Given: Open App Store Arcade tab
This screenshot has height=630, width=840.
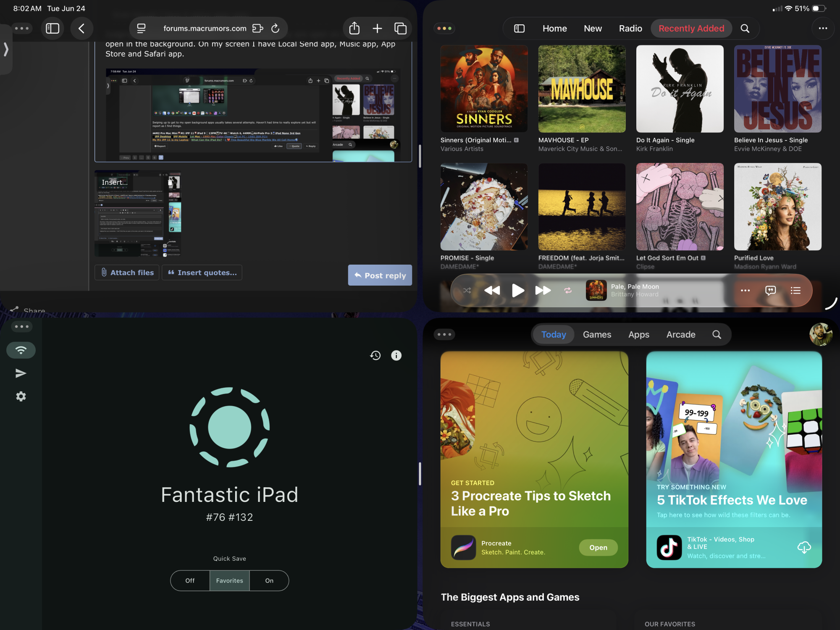Looking at the screenshot, I should click(x=681, y=335).
